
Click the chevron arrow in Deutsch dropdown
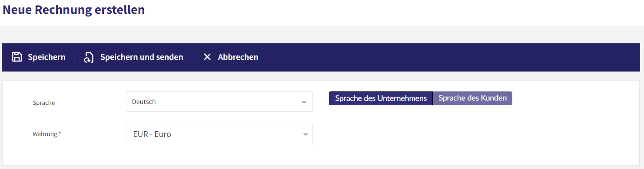coord(304,102)
